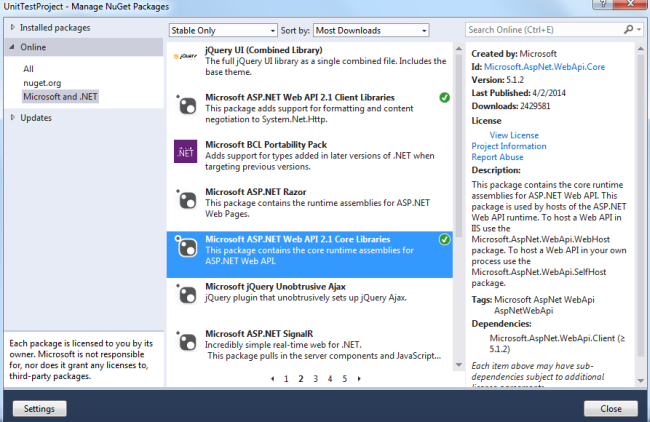The width and height of the screenshot is (650, 422).
Task: Click the jQuery UI package icon
Action: (x=185, y=56)
